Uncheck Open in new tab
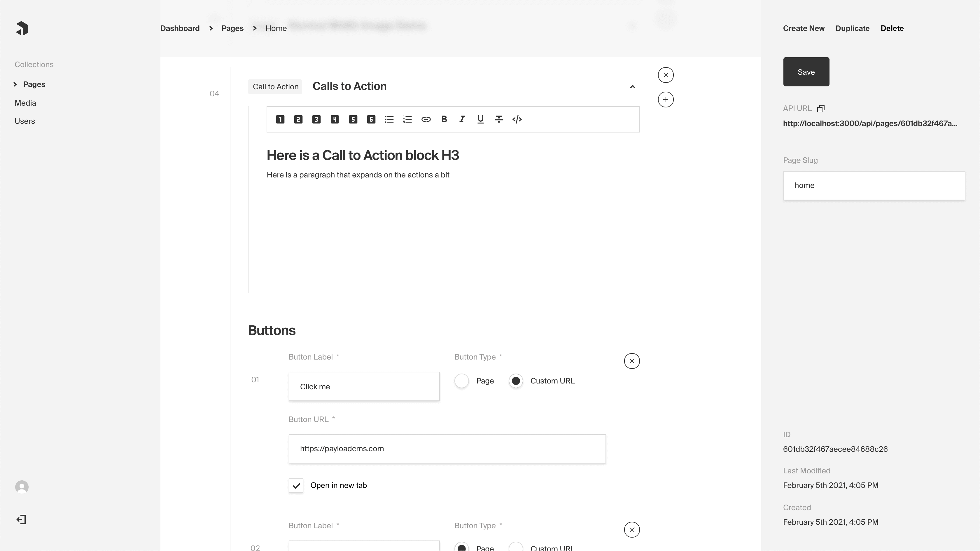Viewport: 980px width, 551px height. click(x=296, y=486)
